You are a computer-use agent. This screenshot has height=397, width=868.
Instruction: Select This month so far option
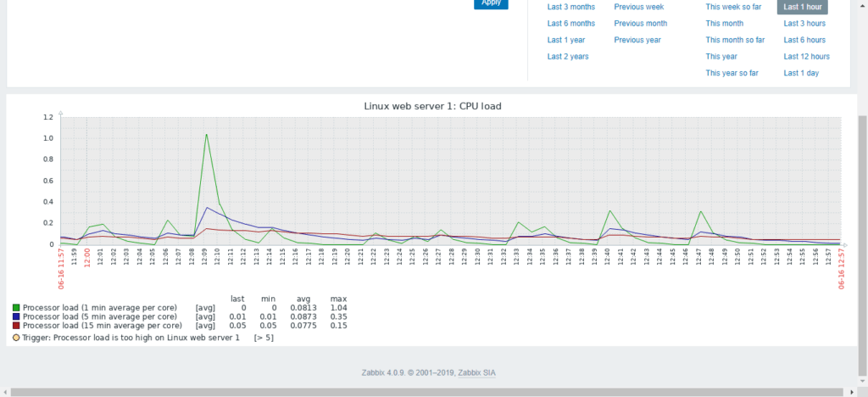tap(735, 40)
